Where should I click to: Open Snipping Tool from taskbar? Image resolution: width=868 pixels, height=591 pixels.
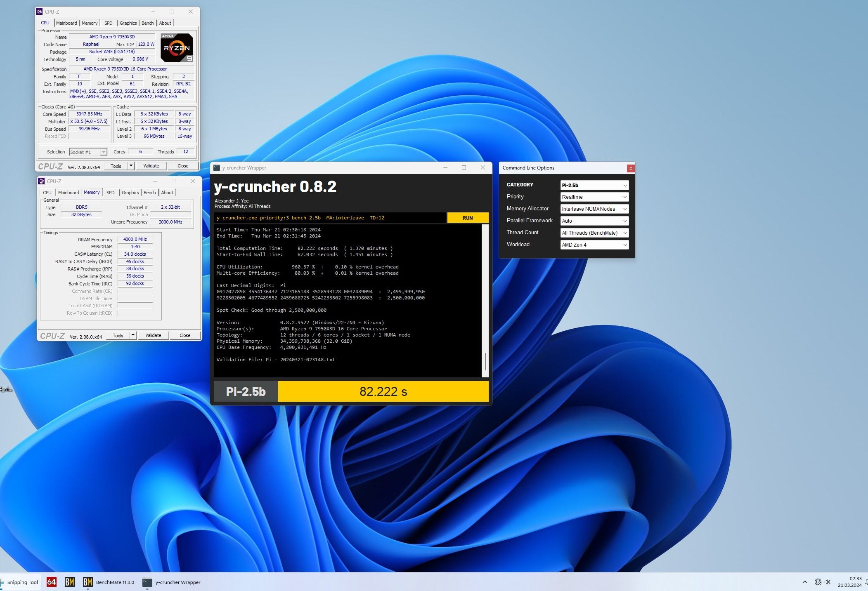point(19,582)
